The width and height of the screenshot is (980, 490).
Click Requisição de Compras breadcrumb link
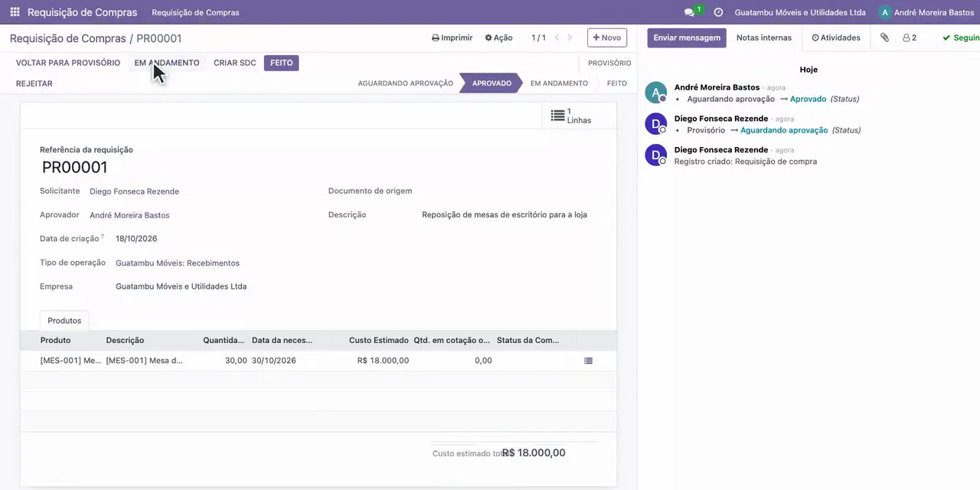pos(67,38)
